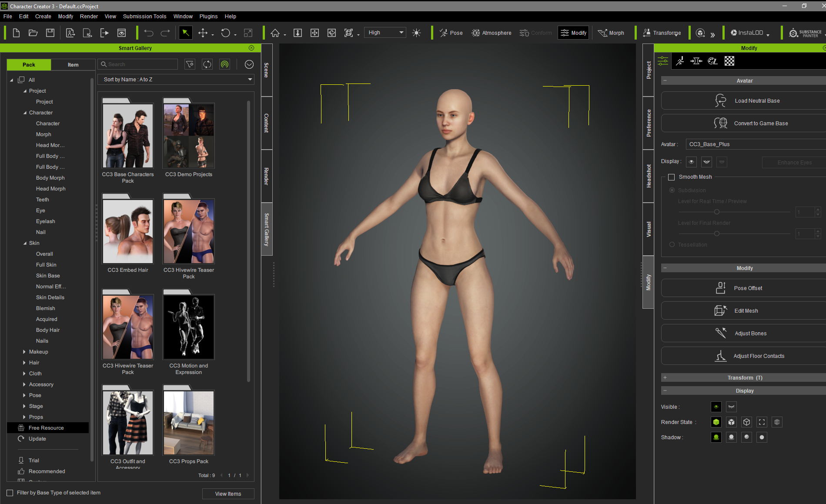Image resolution: width=826 pixels, height=504 pixels.
Task: Click Load Neutral Base button
Action: pos(743,101)
